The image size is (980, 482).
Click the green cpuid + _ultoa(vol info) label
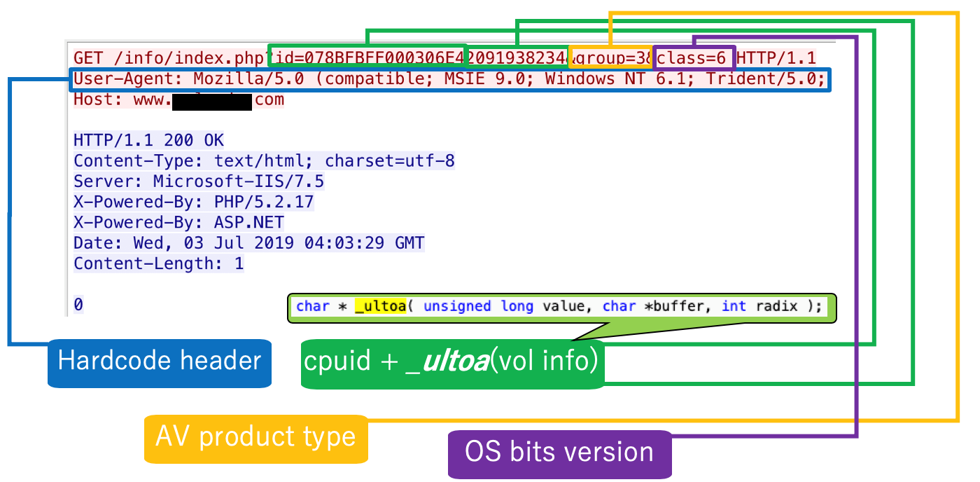pyautogui.click(x=451, y=363)
